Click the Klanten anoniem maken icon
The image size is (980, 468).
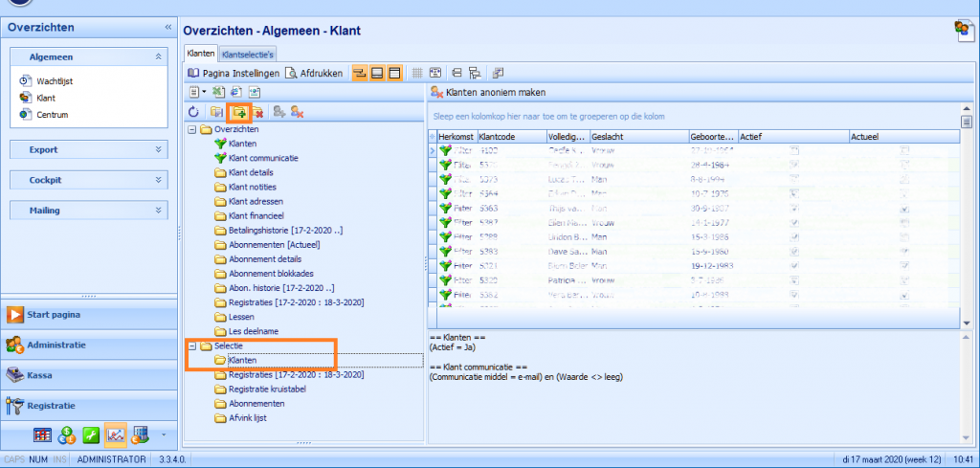[x=435, y=92]
